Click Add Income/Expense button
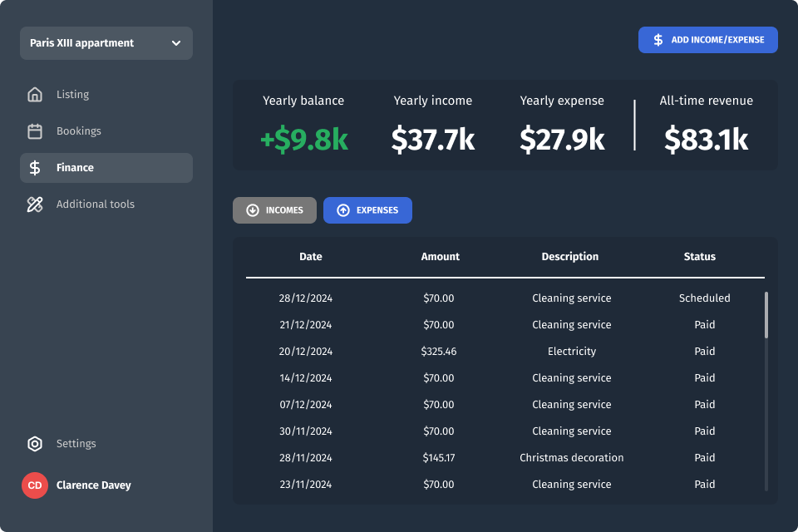The height and width of the screenshot is (532, 798). pyautogui.click(x=708, y=40)
